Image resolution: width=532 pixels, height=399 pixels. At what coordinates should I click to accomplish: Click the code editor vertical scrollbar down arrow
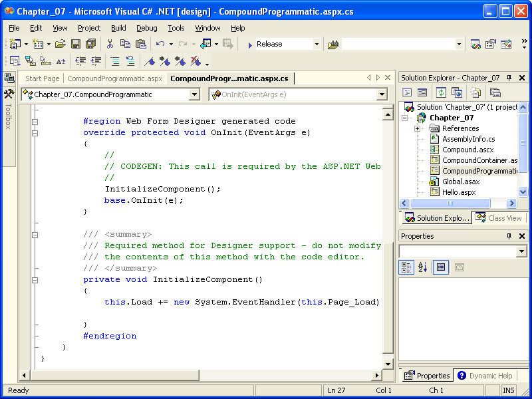(x=388, y=364)
